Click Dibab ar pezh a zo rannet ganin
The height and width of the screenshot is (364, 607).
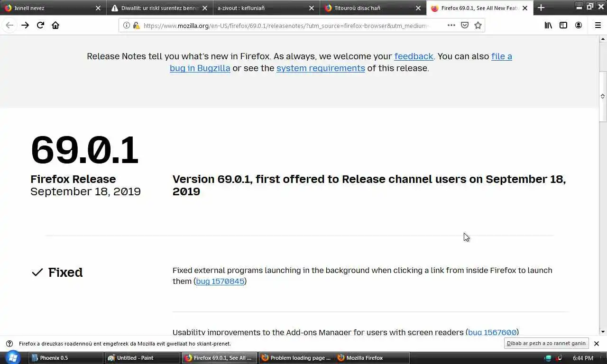(x=546, y=344)
